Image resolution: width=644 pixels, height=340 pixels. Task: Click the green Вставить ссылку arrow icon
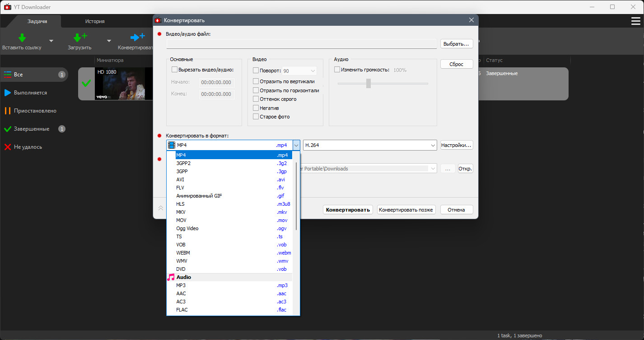click(x=22, y=38)
